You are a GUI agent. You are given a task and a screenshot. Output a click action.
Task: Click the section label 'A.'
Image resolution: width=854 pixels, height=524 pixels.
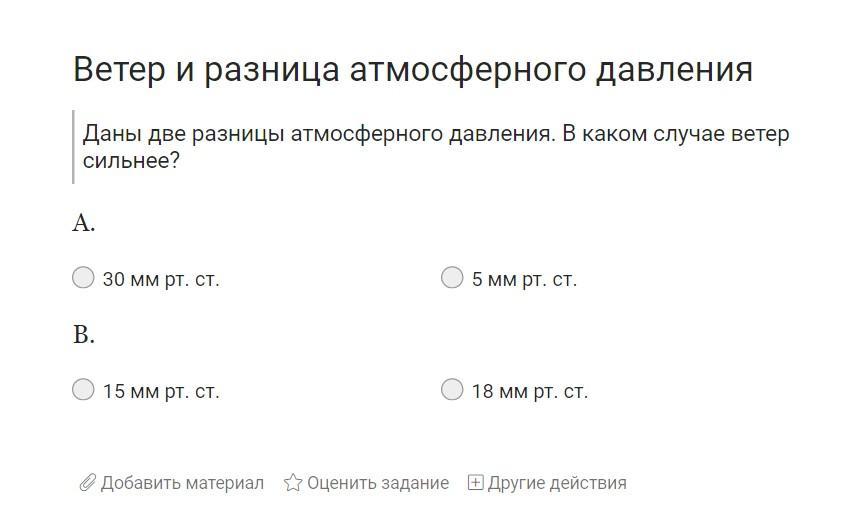(84, 223)
